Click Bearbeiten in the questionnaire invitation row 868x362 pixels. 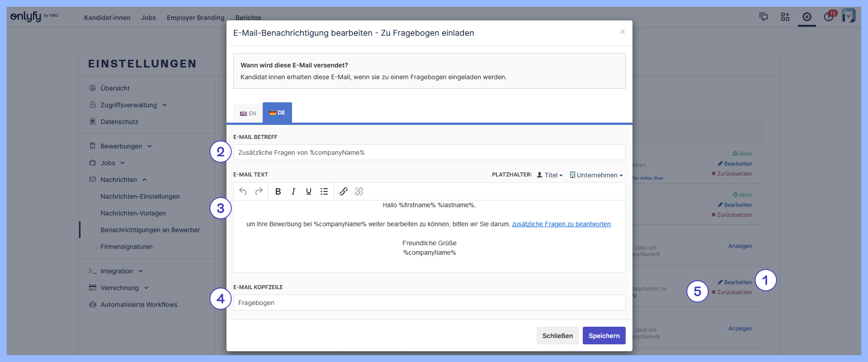point(735,282)
